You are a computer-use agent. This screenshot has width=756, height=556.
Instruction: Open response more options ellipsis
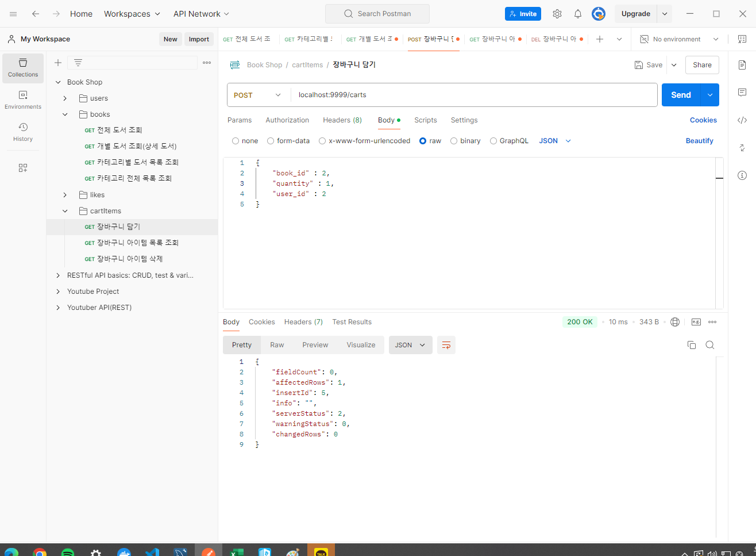click(712, 322)
